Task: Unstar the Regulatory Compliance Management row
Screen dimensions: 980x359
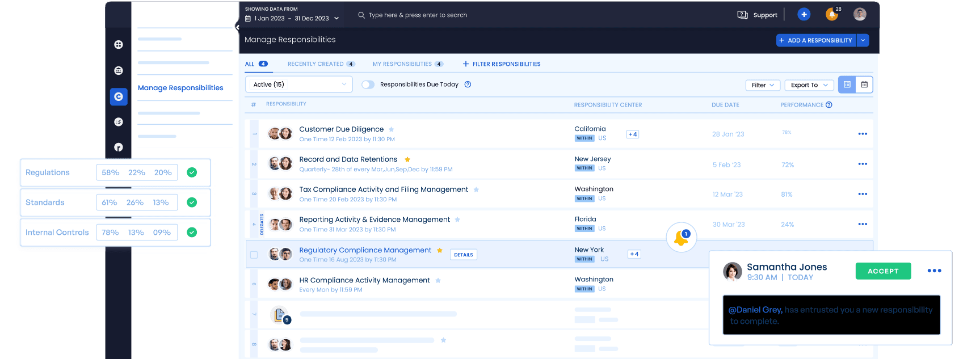Action: [x=440, y=250]
